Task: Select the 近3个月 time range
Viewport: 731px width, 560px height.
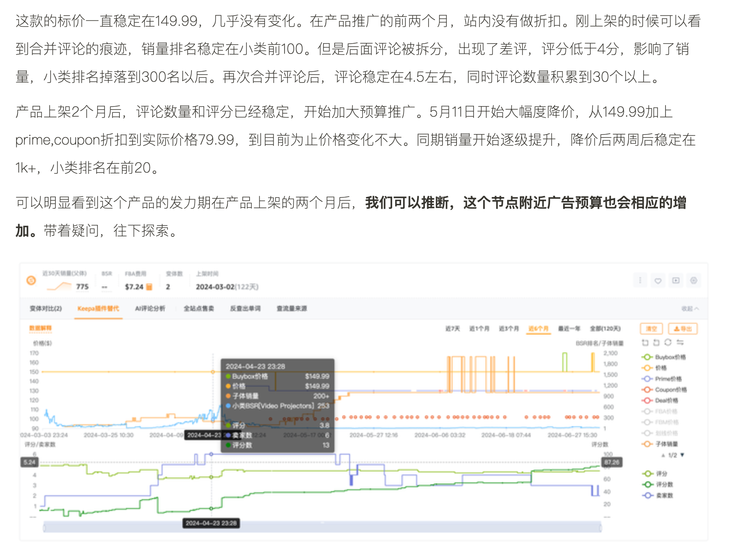Action: point(508,328)
